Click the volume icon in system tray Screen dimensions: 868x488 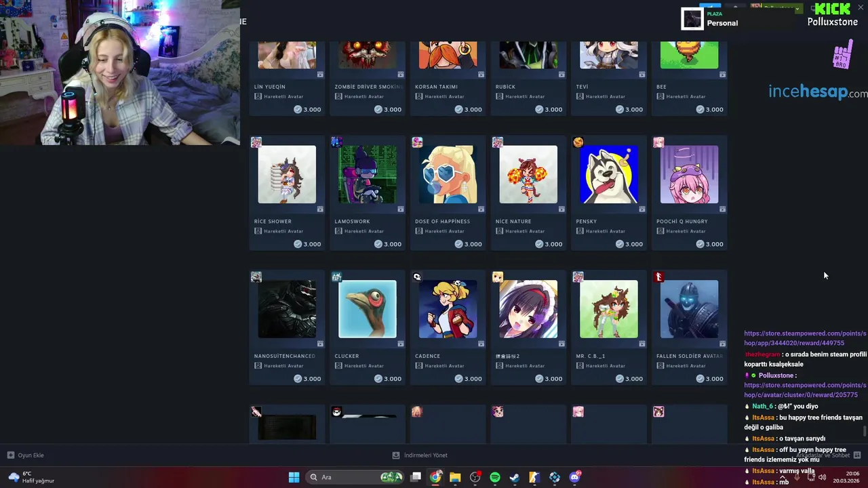tap(823, 477)
